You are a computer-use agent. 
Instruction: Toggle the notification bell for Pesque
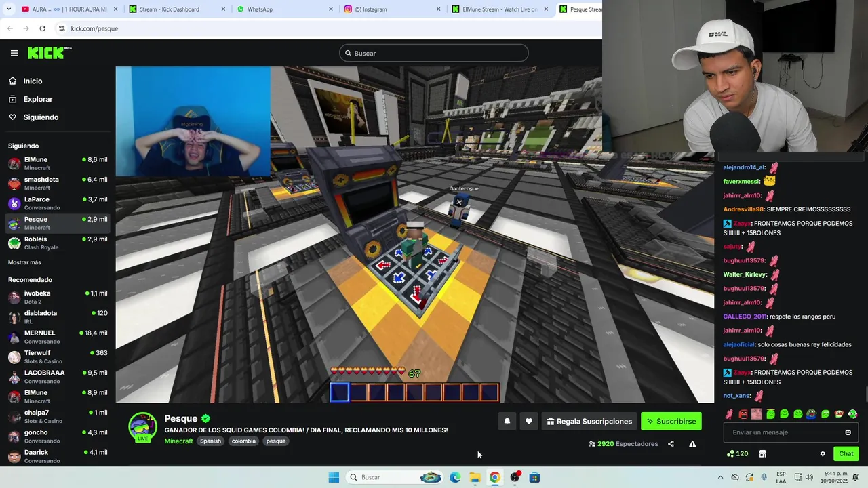[507, 421]
